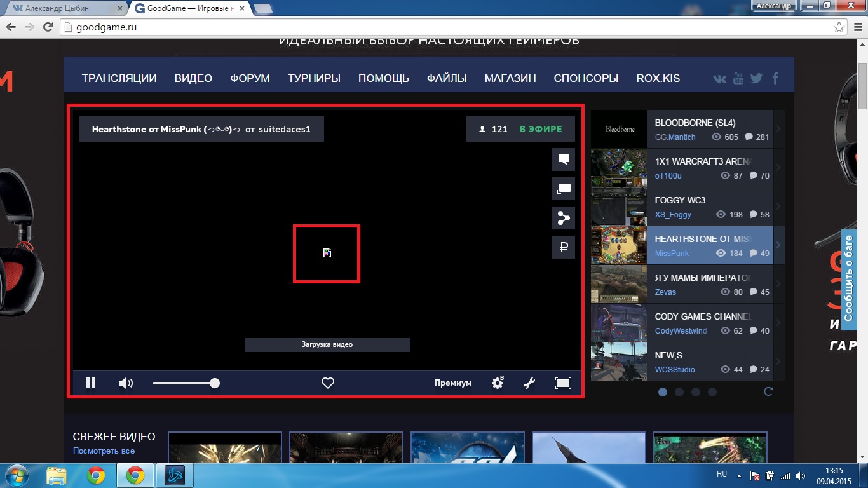The width and height of the screenshot is (868, 488).
Task: Open the Facebook social icon
Action: pyautogui.click(x=775, y=79)
